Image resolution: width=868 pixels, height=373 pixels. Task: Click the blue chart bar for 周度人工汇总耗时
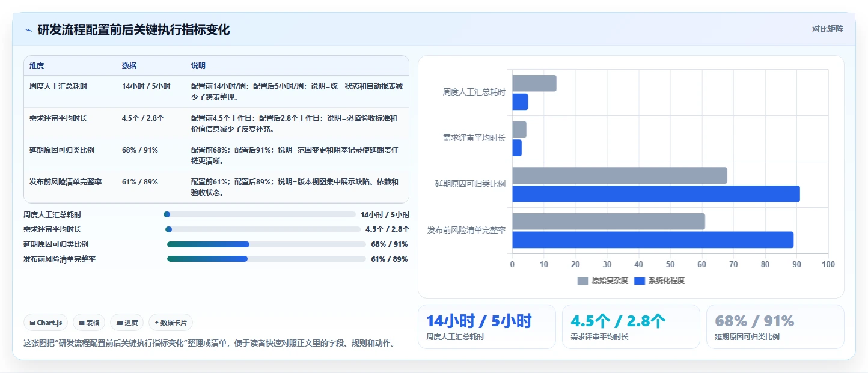tap(520, 102)
